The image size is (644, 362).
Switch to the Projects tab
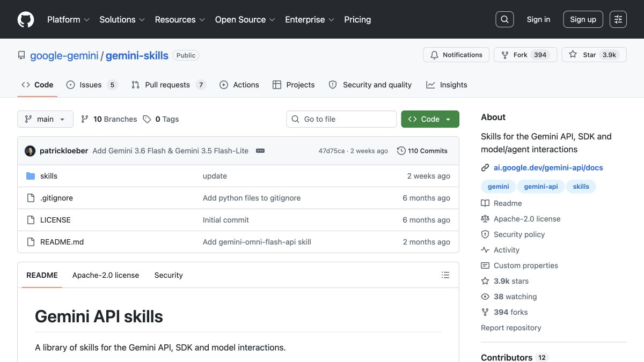tap(294, 85)
